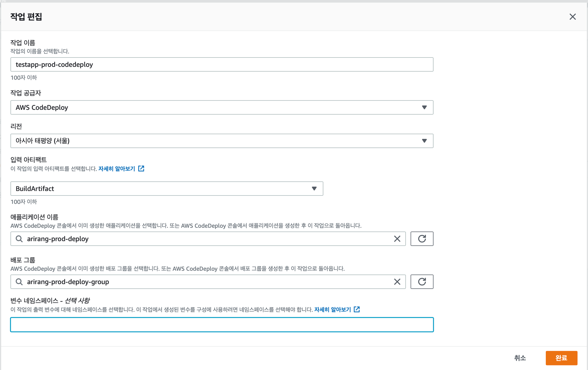588x370 pixels.
Task: Click the 작업 이름 label
Action: 23,43
